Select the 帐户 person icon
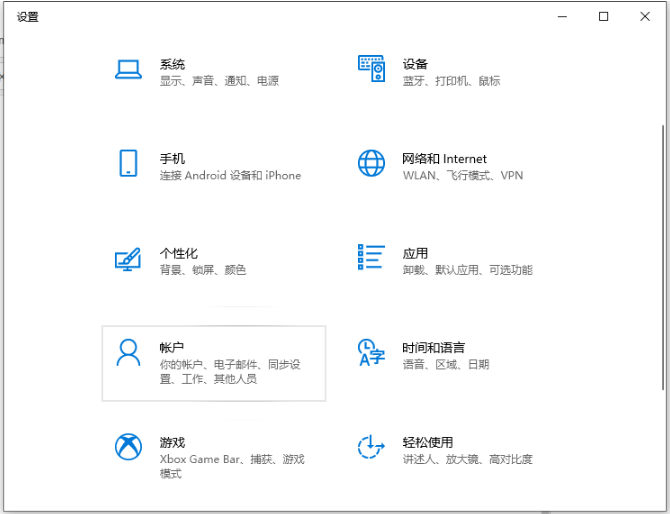 point(128,352)
